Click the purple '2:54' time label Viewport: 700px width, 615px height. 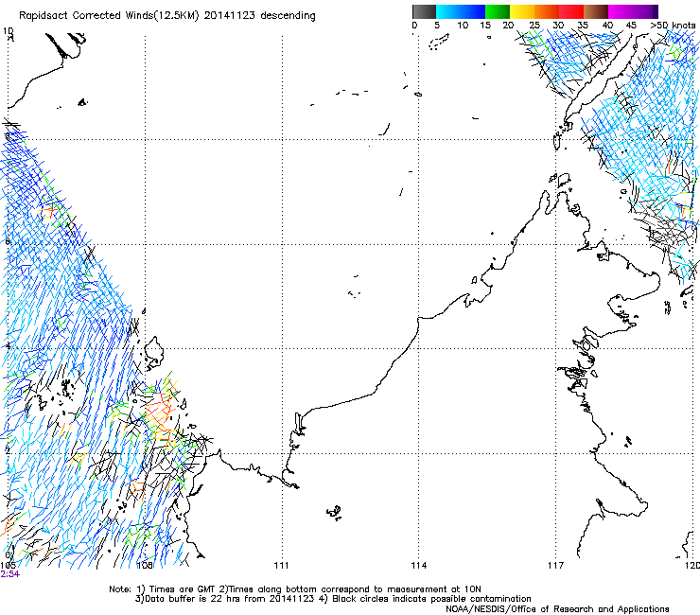(x=10, y=574)
